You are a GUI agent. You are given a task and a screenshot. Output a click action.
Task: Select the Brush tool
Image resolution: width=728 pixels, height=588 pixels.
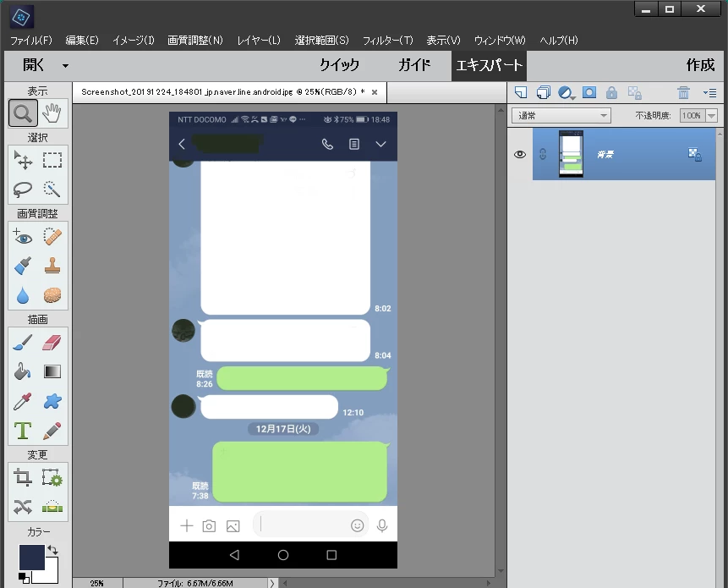pos(23,343)
